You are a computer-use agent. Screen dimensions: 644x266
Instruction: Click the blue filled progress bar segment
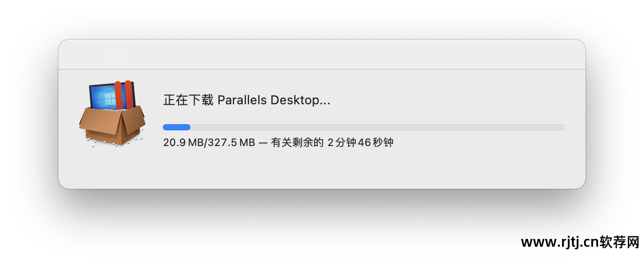point(176,127)
